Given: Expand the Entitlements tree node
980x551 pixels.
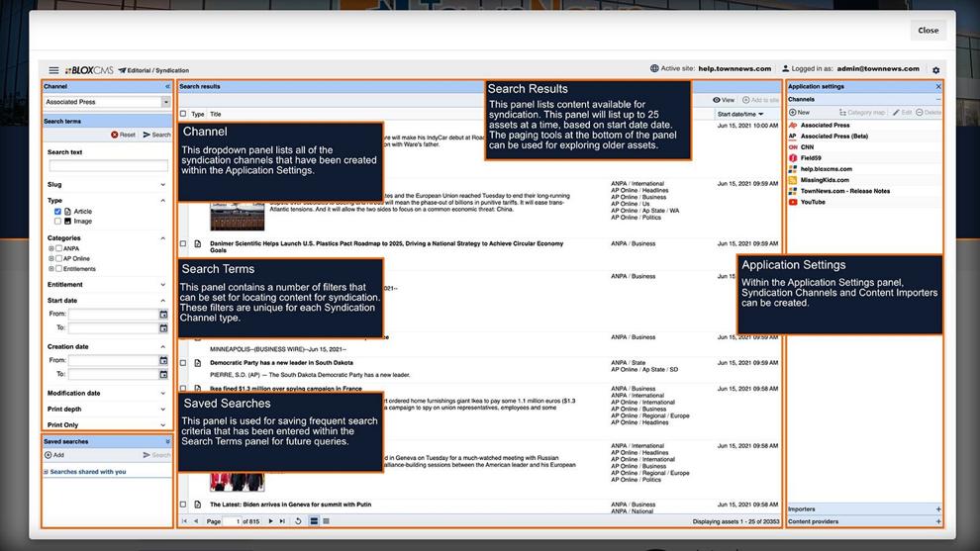Looking at the screenshot, I should [51, 269].
